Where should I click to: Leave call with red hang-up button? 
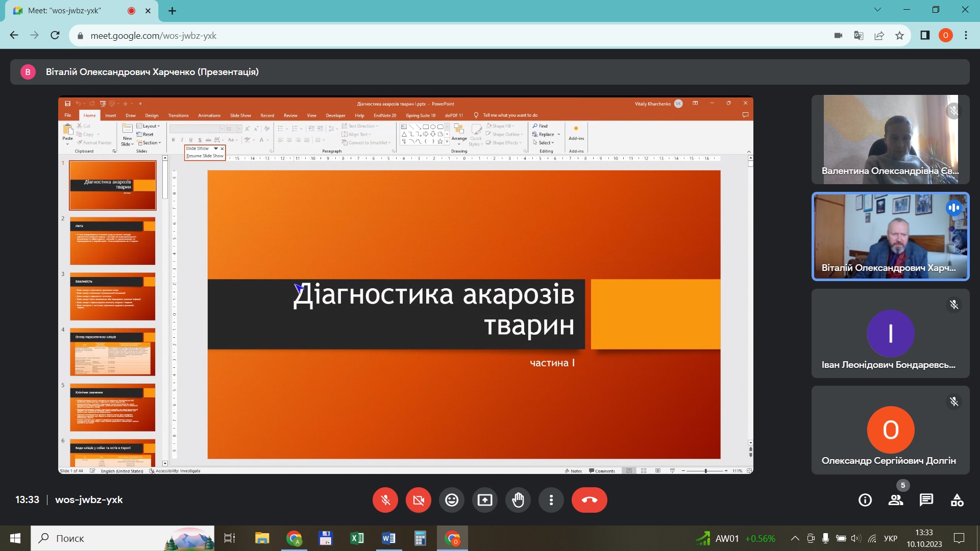click(x=590, y=500)
